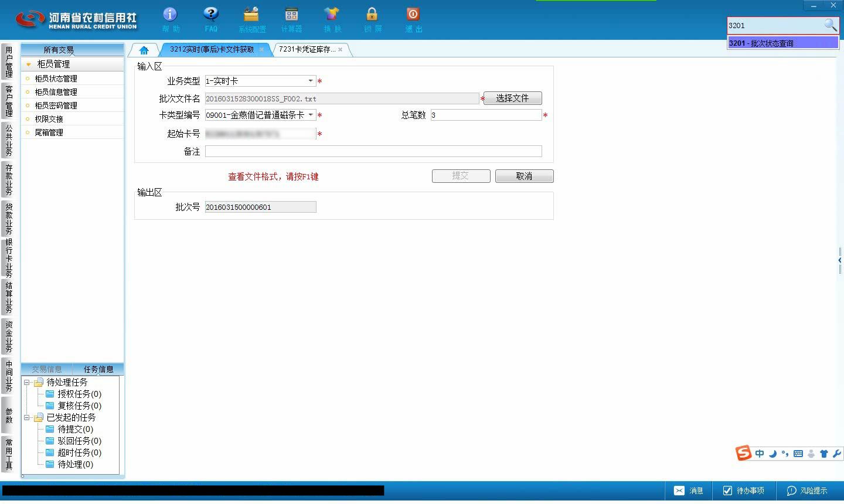Viewport: 844px width, 504px height.
Task: Collapse the 已发起的任务 tree node
Action: [26, 417]
